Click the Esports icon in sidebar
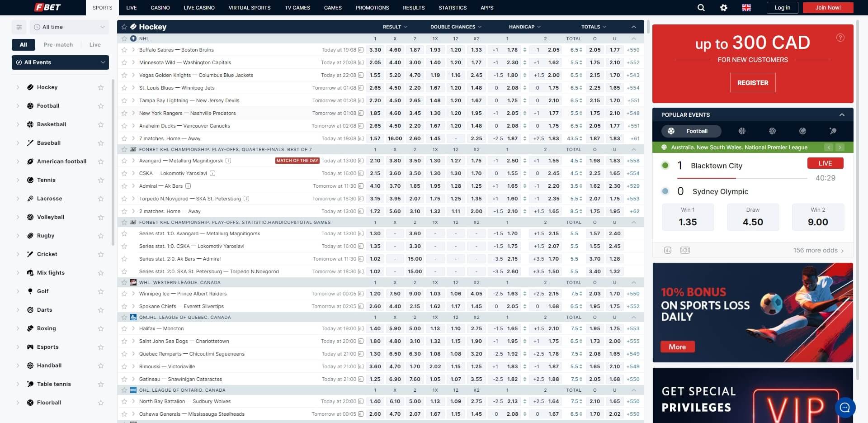The image size is (868, 423). pos(30,347)
